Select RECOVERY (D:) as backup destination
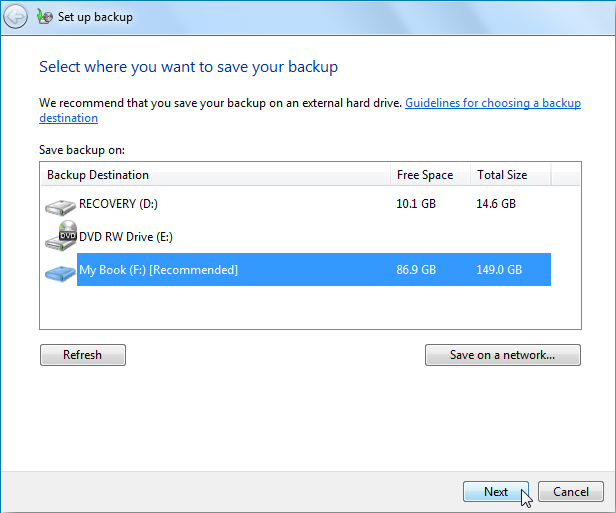Screen dimensions: 616x513 (x=119, y=204)
